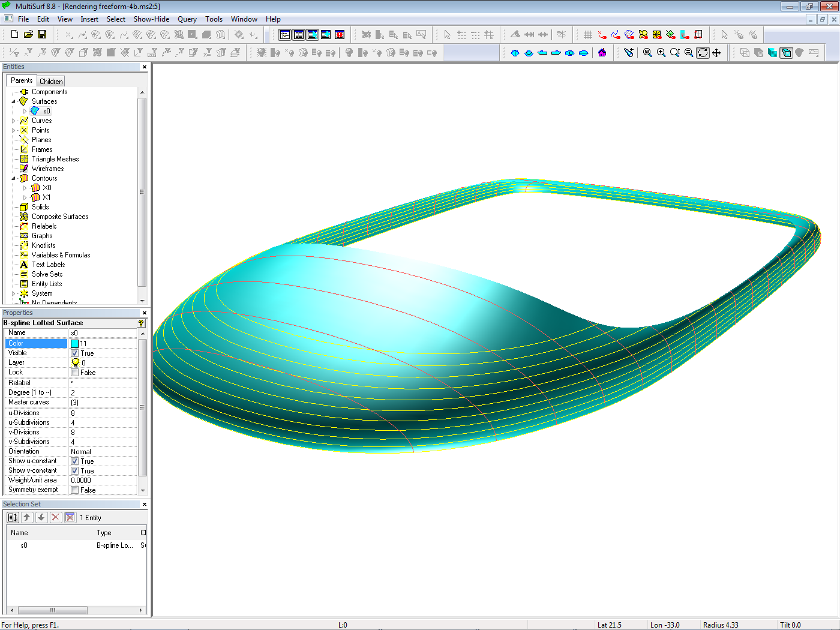Expand the Curves tree node
The image size is (840, 630).
tap(14, 121)
